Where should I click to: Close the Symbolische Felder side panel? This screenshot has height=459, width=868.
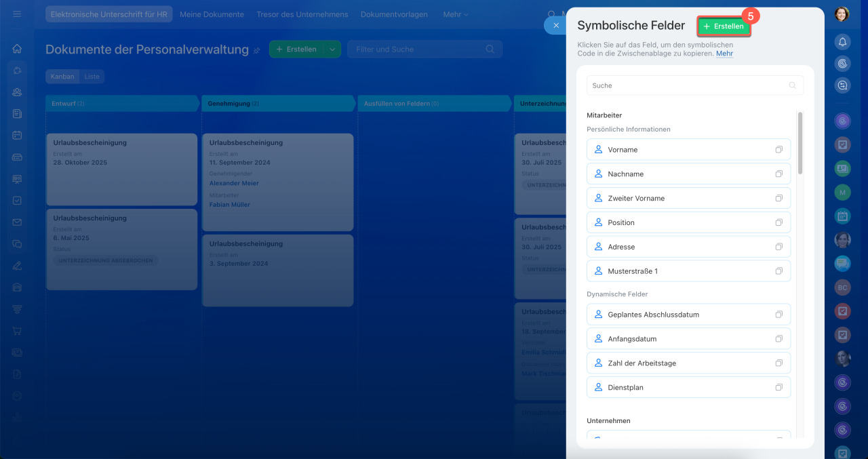pyautogui.click(x=556, y=25)
